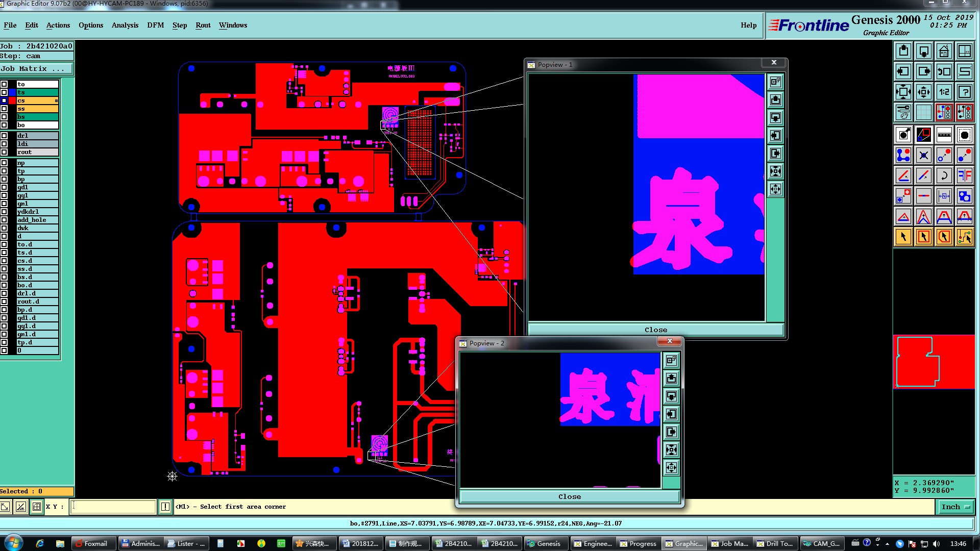Select the rotate feature tool
This screenshot has width=980, height=551.
944,176
